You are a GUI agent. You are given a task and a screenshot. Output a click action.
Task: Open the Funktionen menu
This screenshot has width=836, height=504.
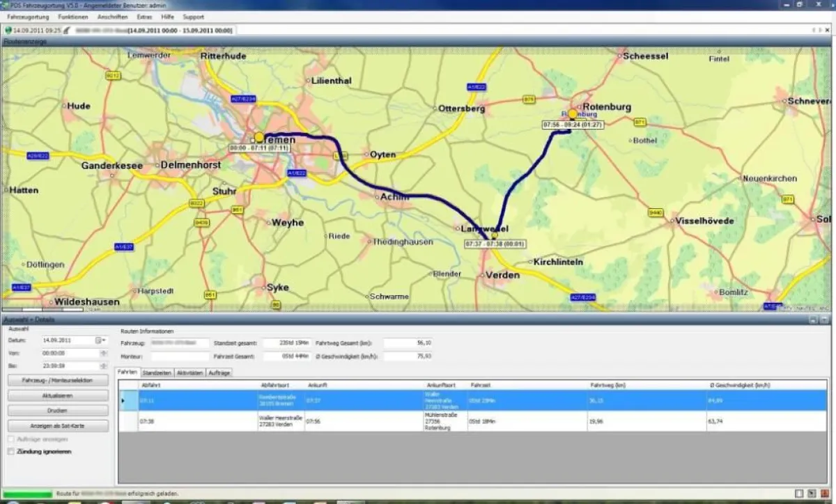click(x=73, y=17)
